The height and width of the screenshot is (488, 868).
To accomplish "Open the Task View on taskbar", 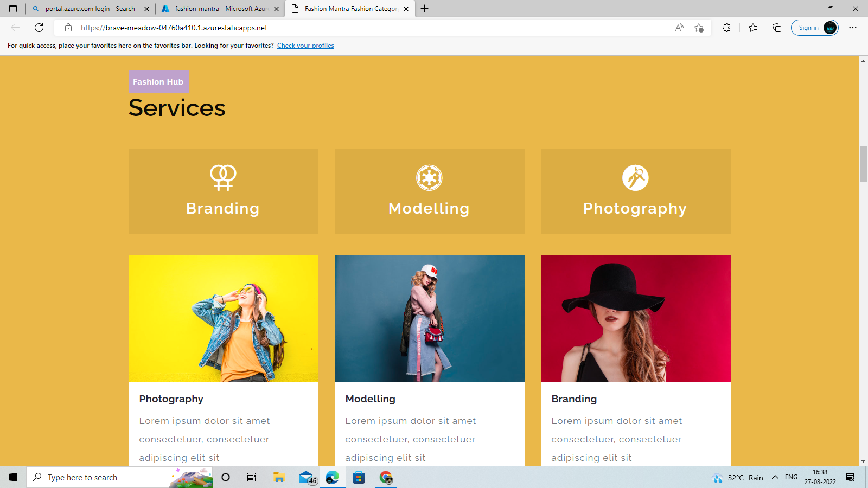I will [251, 478].
